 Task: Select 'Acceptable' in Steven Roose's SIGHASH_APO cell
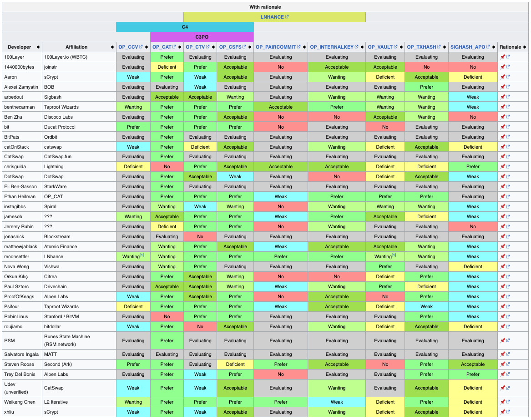473,364
